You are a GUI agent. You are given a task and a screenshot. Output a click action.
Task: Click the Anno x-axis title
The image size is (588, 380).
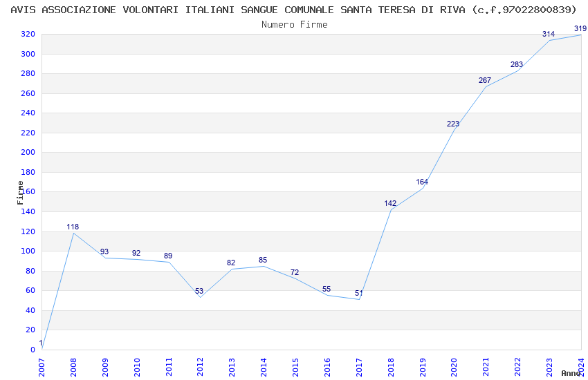(x=571, y=373)
